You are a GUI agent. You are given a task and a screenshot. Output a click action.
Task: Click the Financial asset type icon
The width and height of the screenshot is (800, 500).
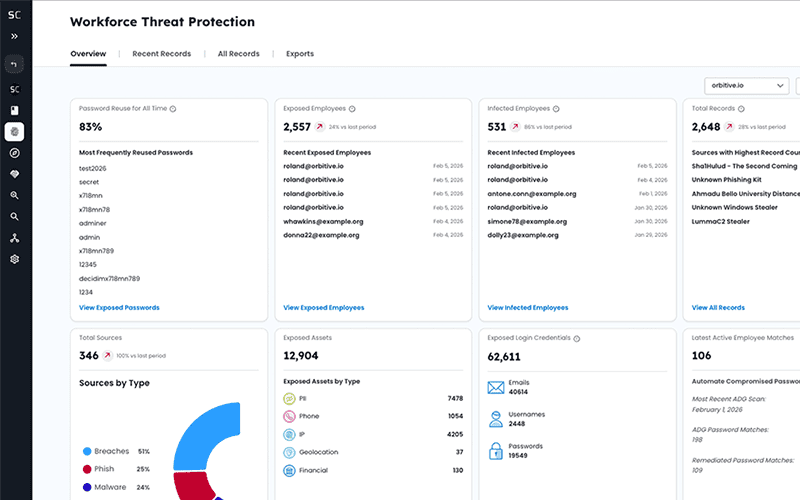(289, 470)
